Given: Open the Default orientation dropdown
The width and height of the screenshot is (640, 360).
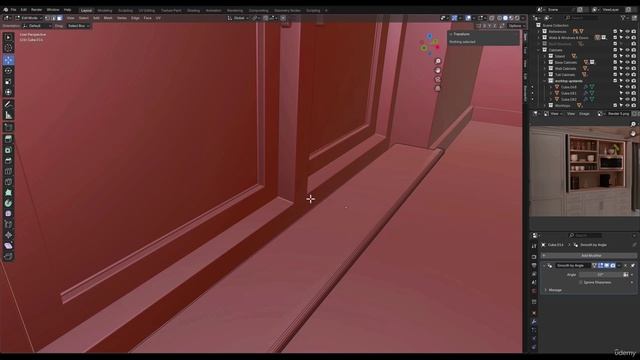Looking at the screenshot, I should [x=37, y=26].
